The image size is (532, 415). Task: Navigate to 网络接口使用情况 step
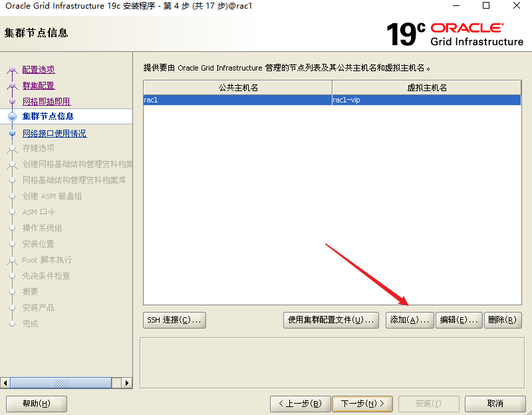tap(55, 134)
